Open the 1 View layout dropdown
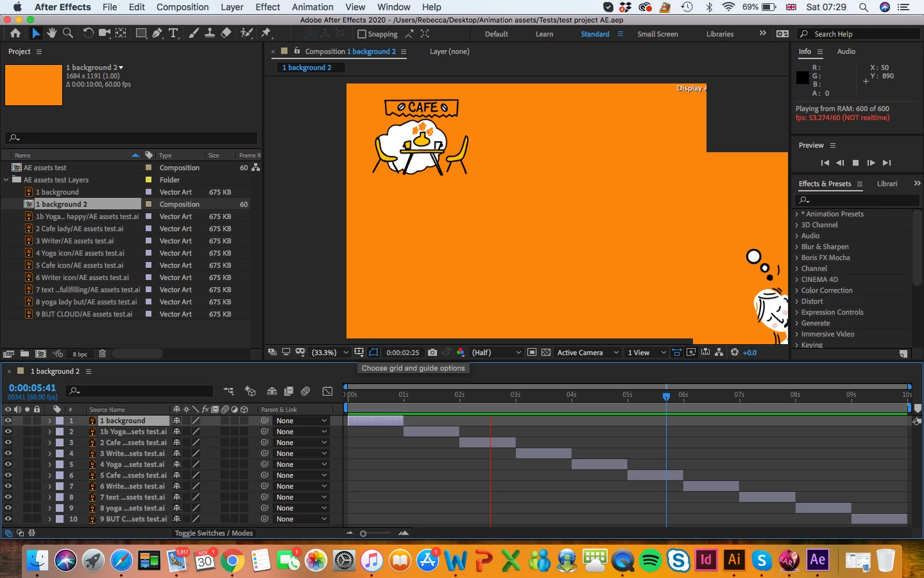The image size is (924, 578). click(x=647, y=353)
